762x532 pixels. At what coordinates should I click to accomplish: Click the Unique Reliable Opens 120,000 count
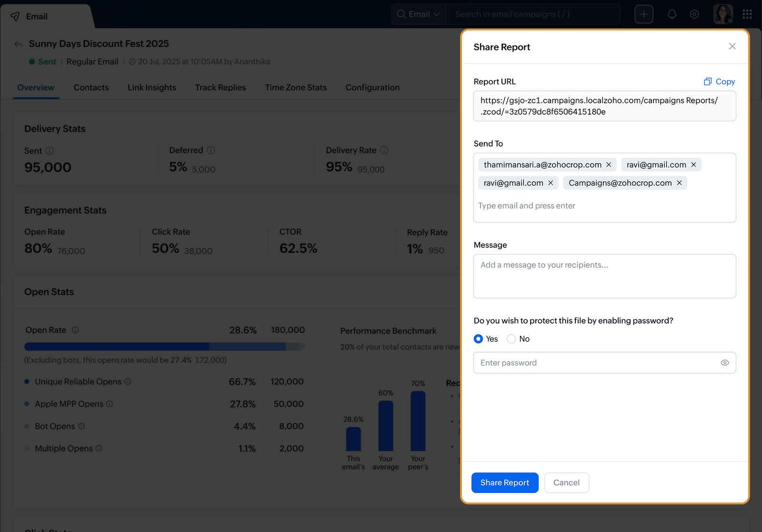pos(287,382)
